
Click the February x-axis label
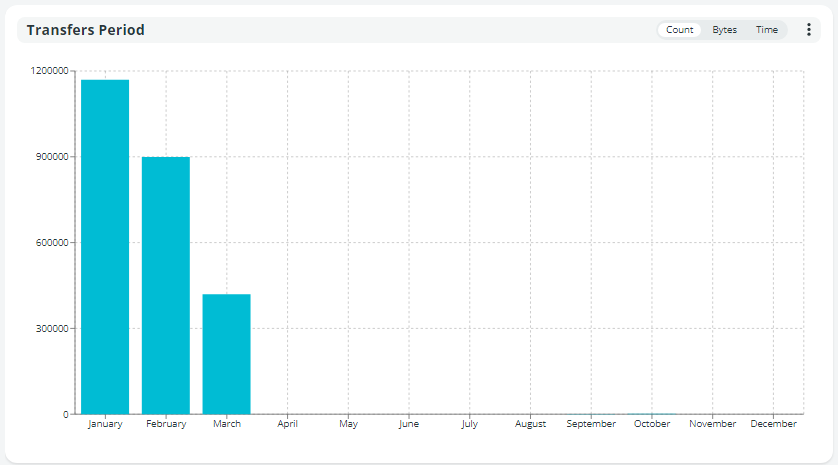click(166, 424)
